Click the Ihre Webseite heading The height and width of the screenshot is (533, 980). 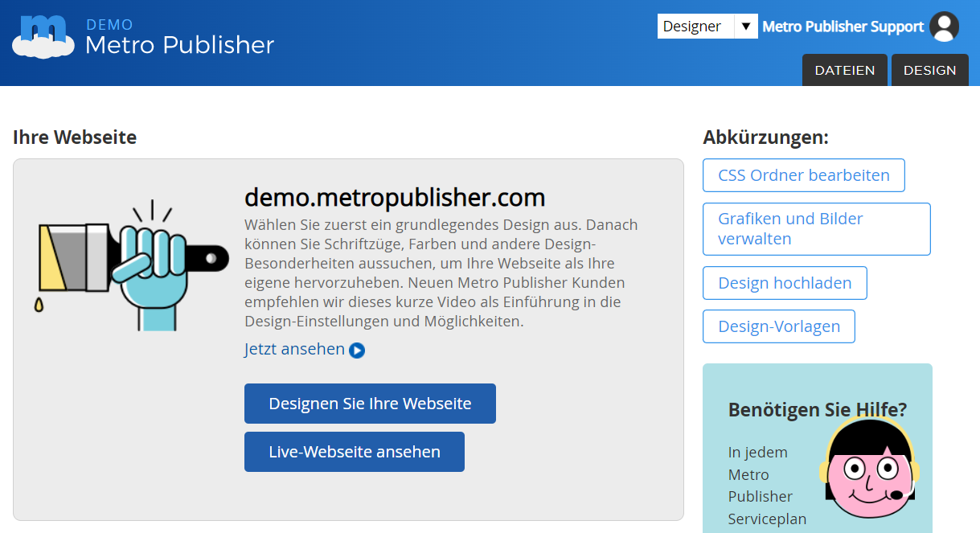75,137
